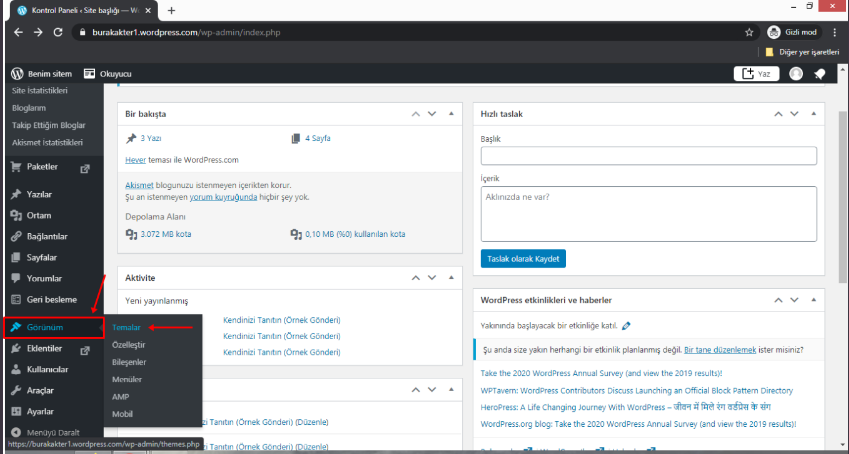
Task: Click the WordPress logo next to Benim sitem
Action: [17, 74]
